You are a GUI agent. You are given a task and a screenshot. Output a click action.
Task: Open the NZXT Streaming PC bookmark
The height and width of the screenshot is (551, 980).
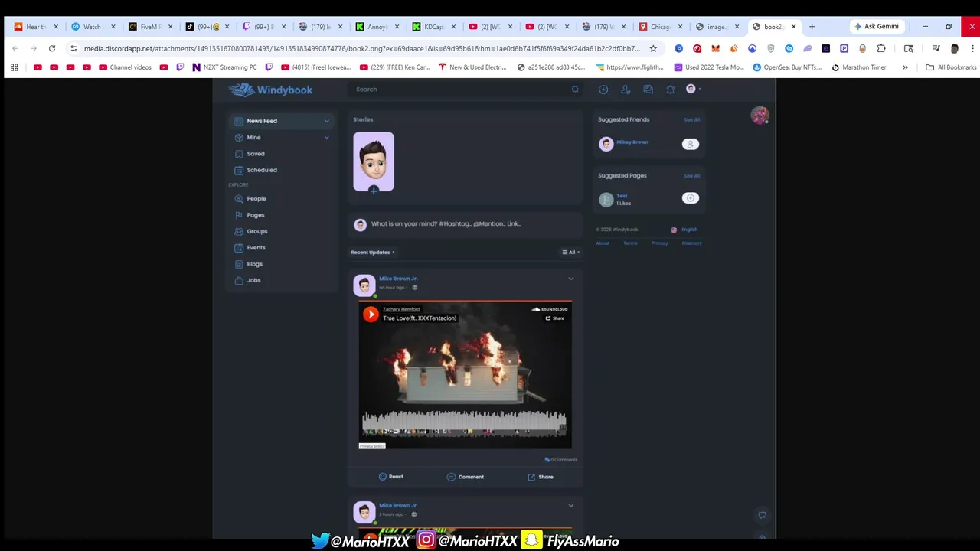pyautogui.click(x=224, y=67)
